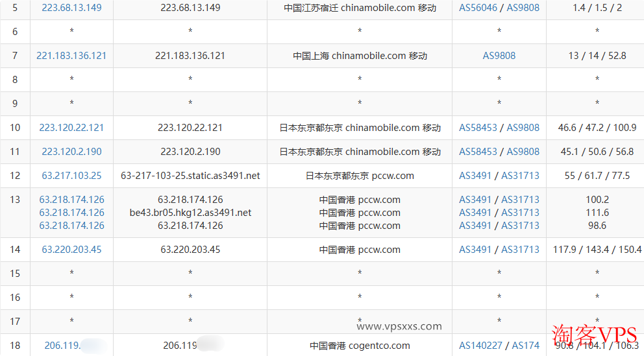Open the 223.68.13.149 IP link in hop 5
This screenshot has width=644, height=356.
pos(71,8)
